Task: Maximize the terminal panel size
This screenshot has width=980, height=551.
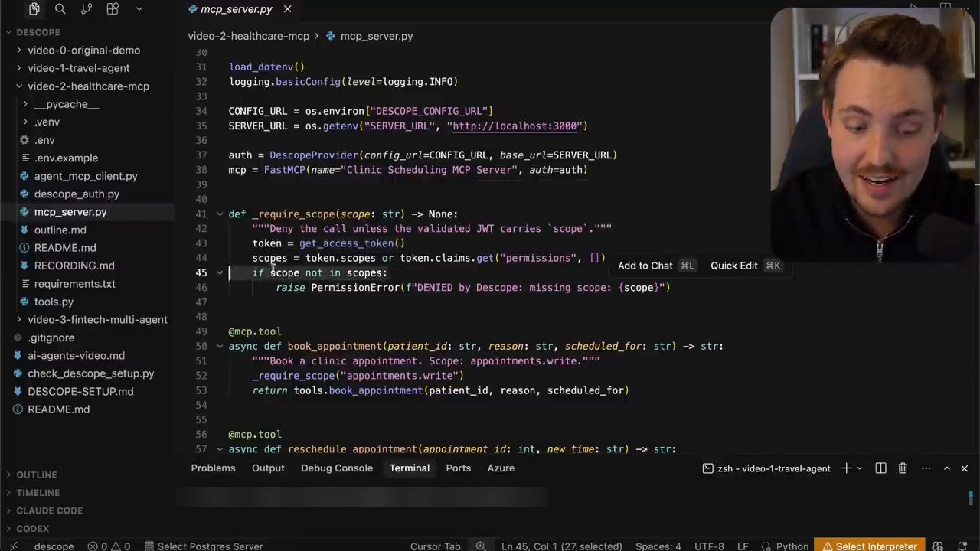Action: point(946,468)
